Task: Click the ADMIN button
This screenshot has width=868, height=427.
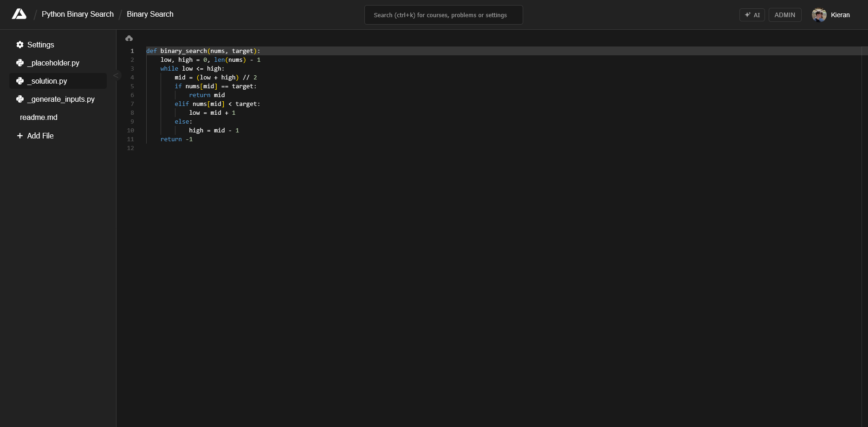Action: (784, 15)
